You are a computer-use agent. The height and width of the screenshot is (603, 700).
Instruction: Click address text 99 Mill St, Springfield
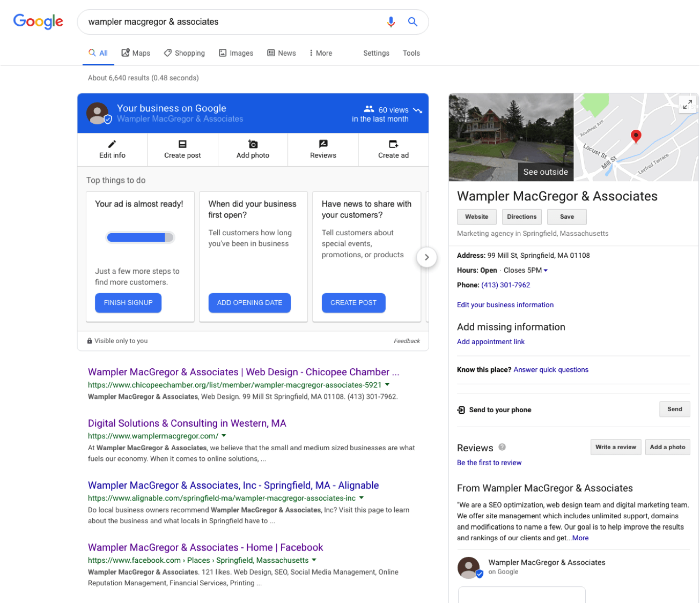pyautogui.click(x=539, y=256)
